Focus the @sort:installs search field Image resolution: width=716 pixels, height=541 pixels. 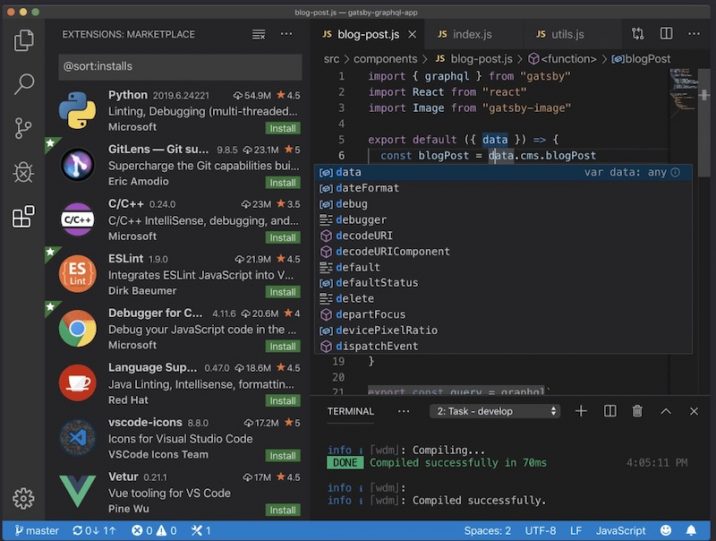point(180,67)
